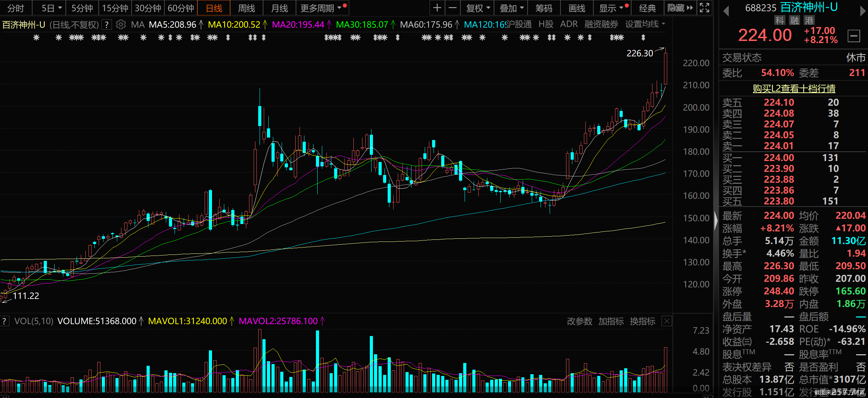Collapse quote panel with minus box icon

854,36
